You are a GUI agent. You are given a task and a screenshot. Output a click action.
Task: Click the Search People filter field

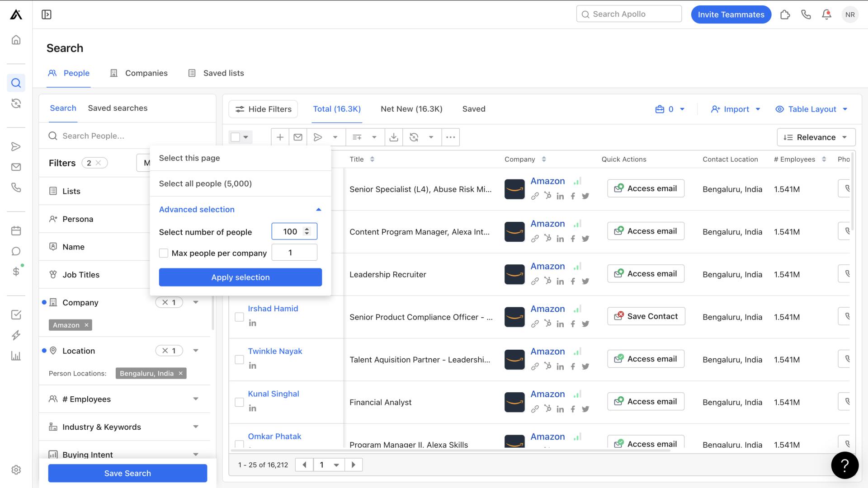tap(127, 136)
